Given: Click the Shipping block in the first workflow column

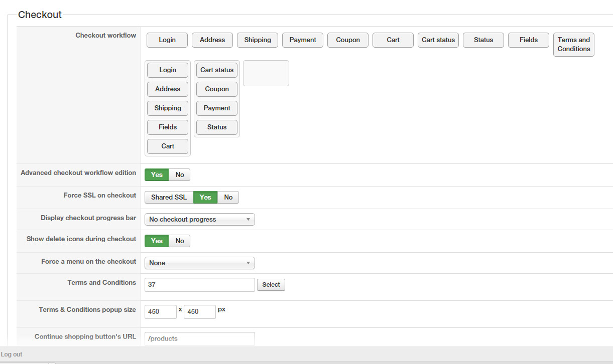Looking at the screenshot, I should click(x=168, y=108).
